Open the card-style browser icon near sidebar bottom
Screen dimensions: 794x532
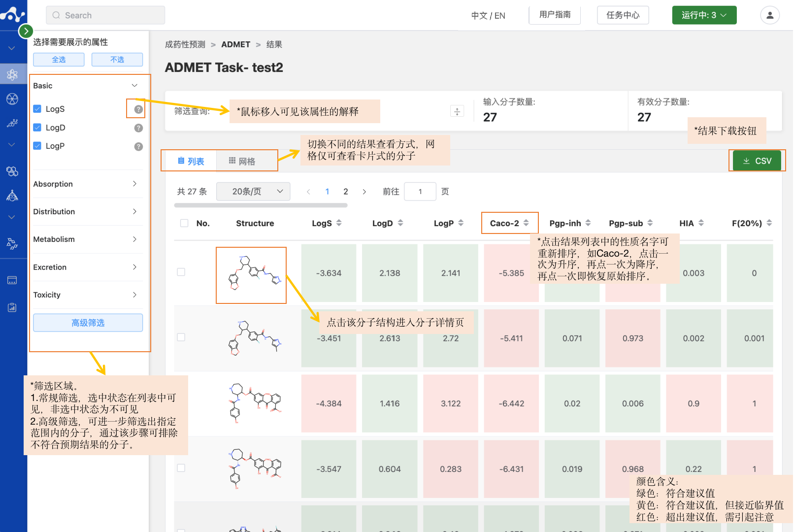tap(12, 279)
